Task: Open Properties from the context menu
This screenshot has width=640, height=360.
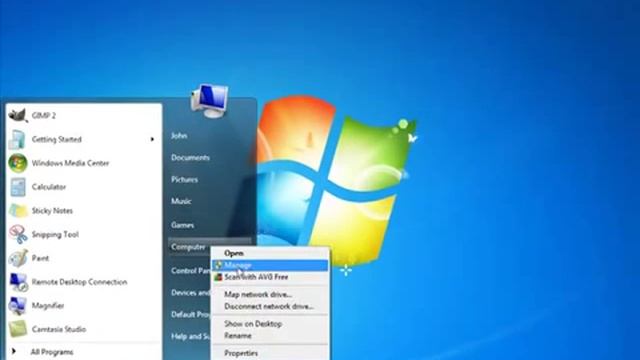Action: click(270, 353)
